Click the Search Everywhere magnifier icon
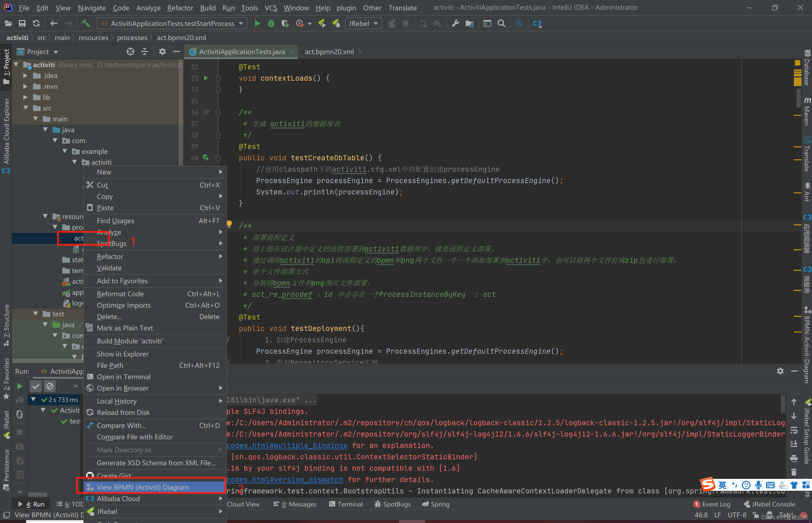This screenshot has height=523, width=812. (x=501, y=24)
